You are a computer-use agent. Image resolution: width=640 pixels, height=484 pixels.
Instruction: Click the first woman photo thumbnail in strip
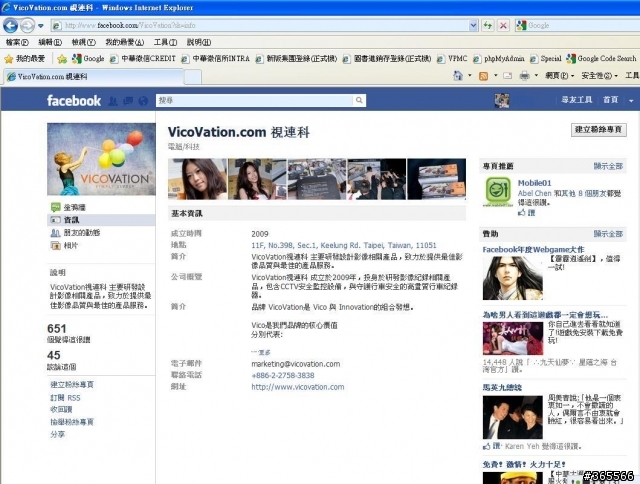(197, 179)
